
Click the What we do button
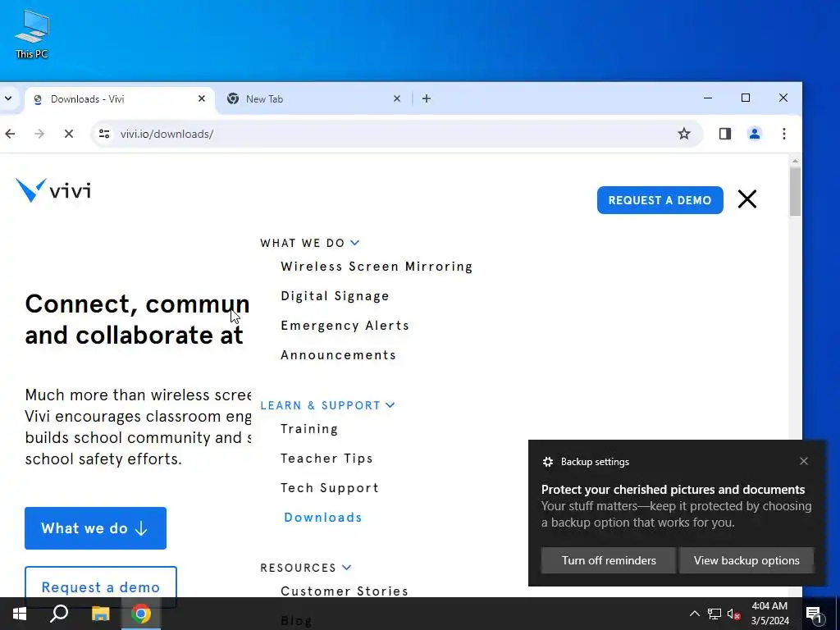click(x=95, y=528)
